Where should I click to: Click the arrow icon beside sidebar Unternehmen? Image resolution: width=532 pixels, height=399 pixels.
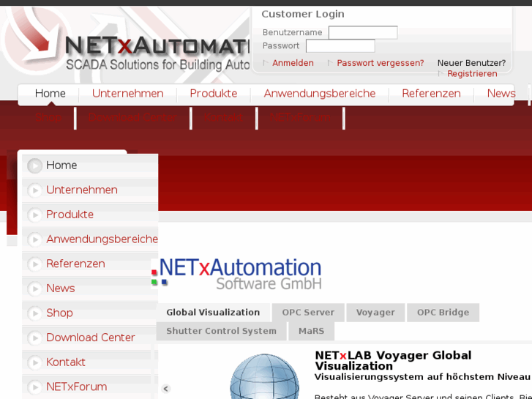(34, 190)
